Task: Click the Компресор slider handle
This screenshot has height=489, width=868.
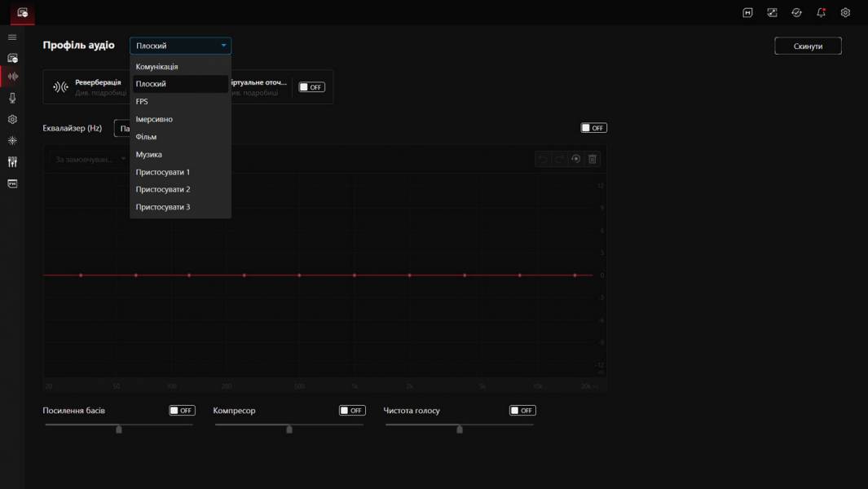Action: [289, 430]
